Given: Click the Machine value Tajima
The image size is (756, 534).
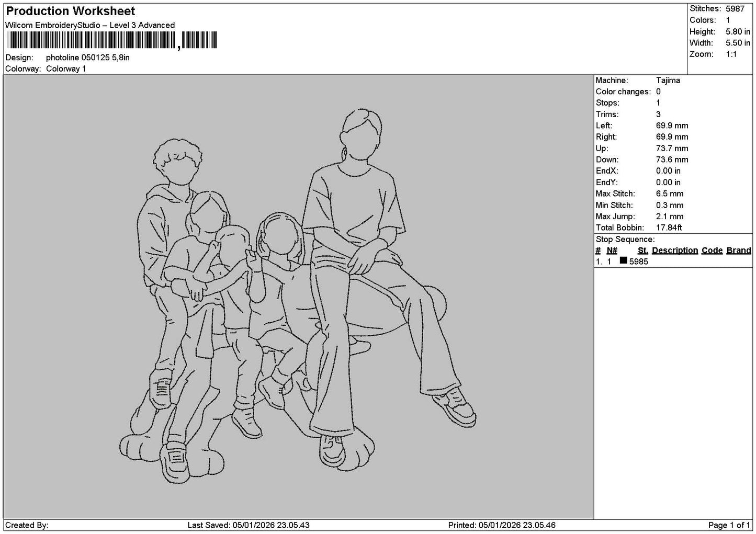Looking at the screenshot, I should [668, 81].
